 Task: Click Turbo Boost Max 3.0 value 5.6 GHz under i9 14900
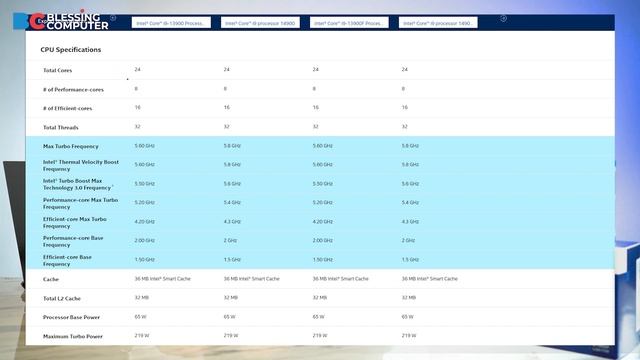click(x=232, y=184)
